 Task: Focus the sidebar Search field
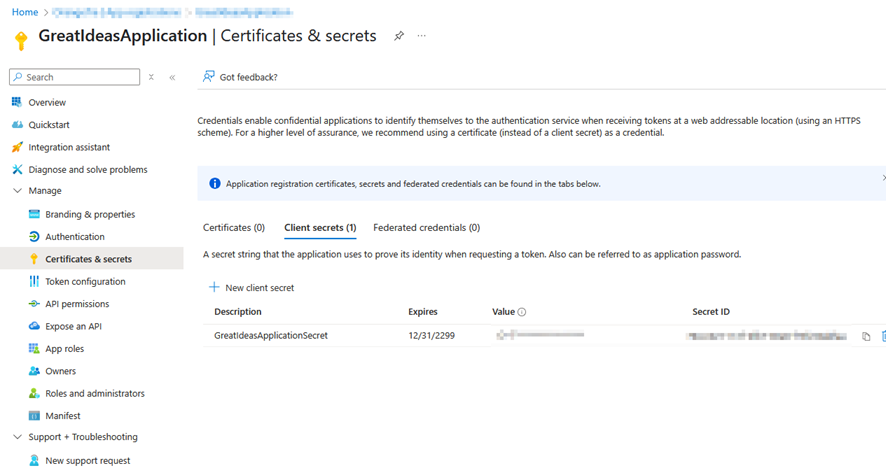[x=75, y=77]
